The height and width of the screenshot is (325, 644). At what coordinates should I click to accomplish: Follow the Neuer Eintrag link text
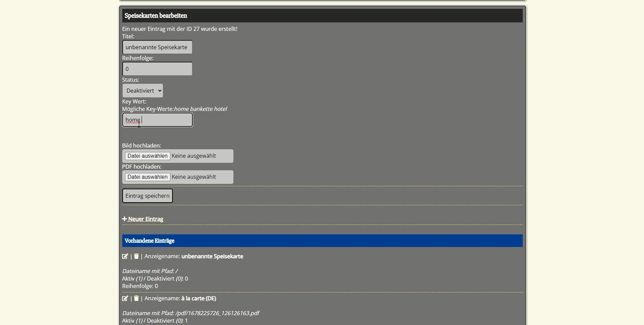pyautogui.click(x=146, y=219)
